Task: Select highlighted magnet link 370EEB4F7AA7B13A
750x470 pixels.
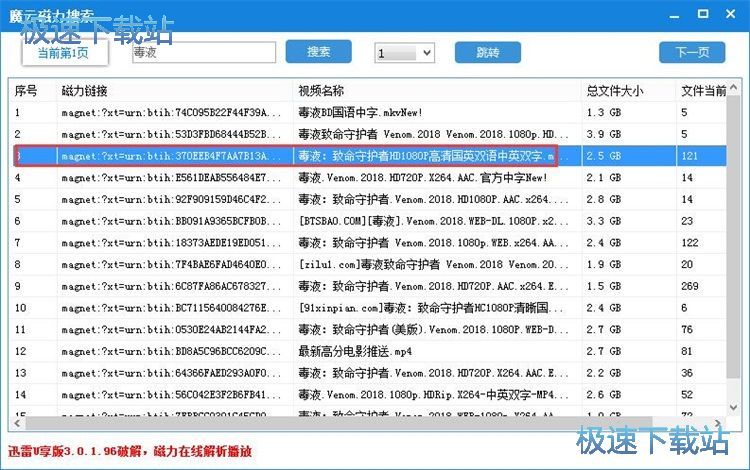Action: pyautogui.click(x=171, y=156)
